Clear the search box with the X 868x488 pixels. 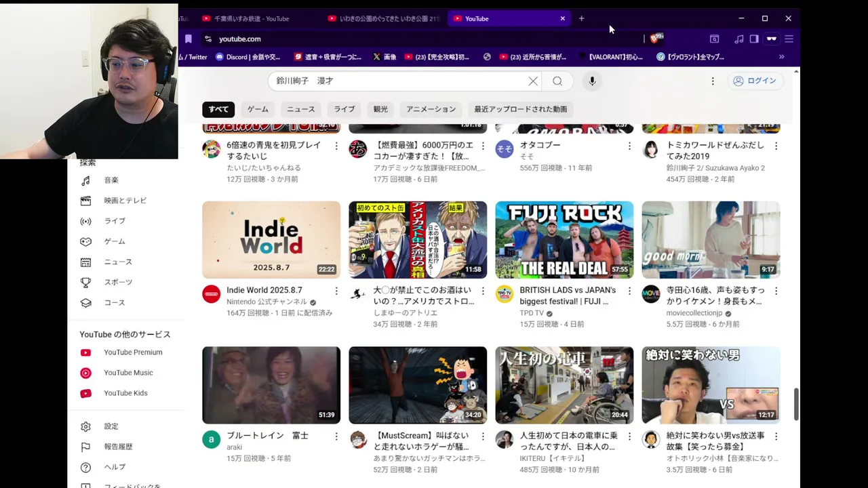[533, 81]
